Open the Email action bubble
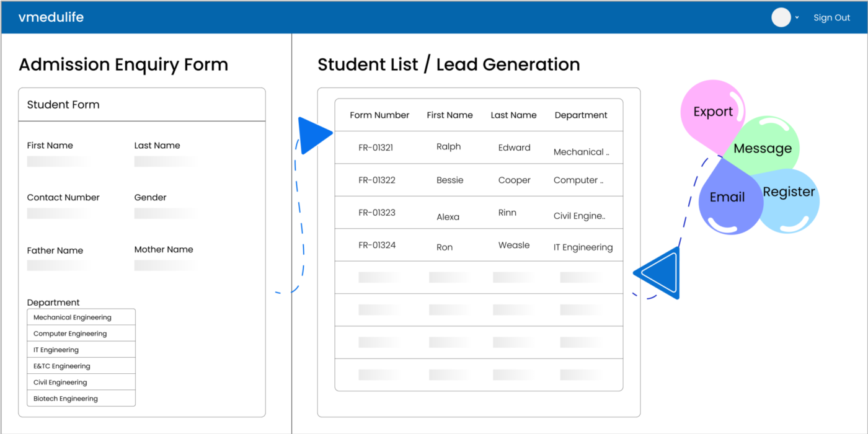 [728, 197]
